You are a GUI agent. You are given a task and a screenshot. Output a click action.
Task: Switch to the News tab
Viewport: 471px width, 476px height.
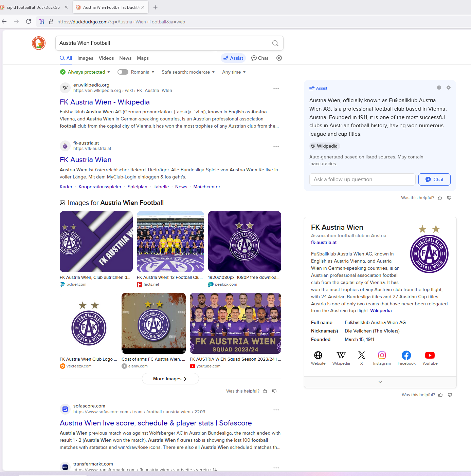(125, 58)
